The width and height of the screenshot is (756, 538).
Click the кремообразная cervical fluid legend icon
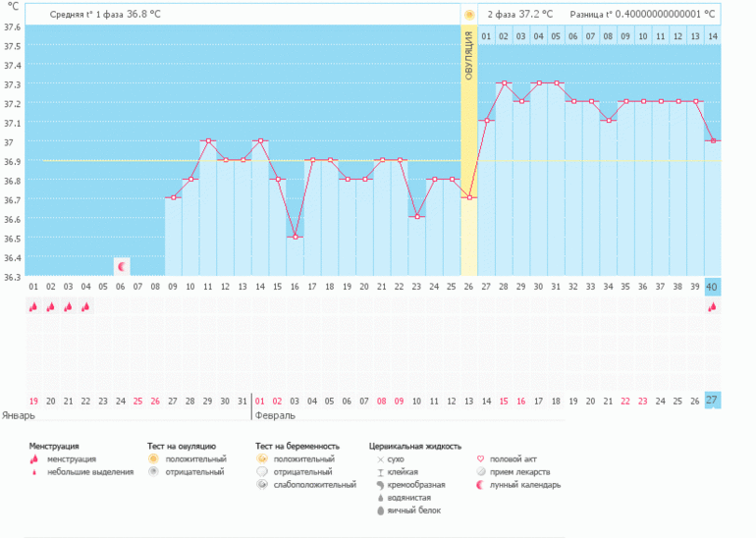(379, 485)
